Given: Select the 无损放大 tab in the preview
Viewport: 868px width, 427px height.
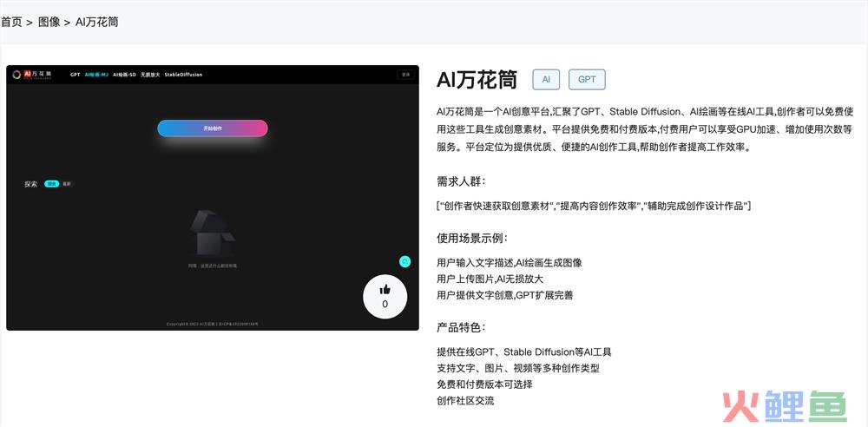Looking at the screenshot, I should [150, 75].
